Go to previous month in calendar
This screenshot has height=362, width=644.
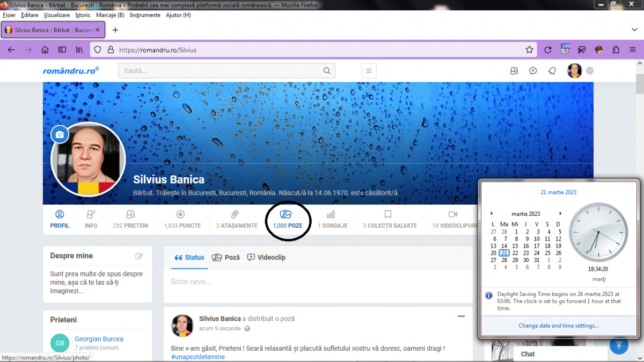[491, 214]
